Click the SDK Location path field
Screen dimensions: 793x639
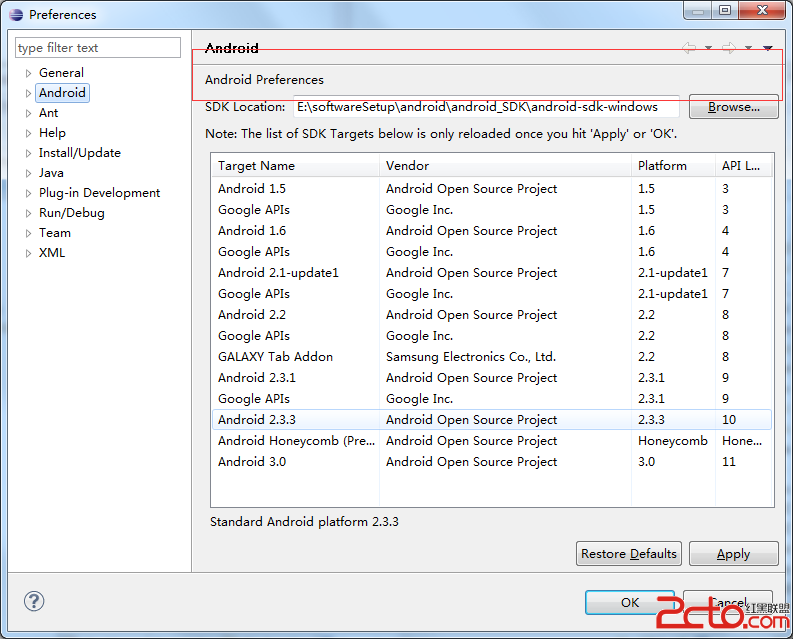coord(486,107)
